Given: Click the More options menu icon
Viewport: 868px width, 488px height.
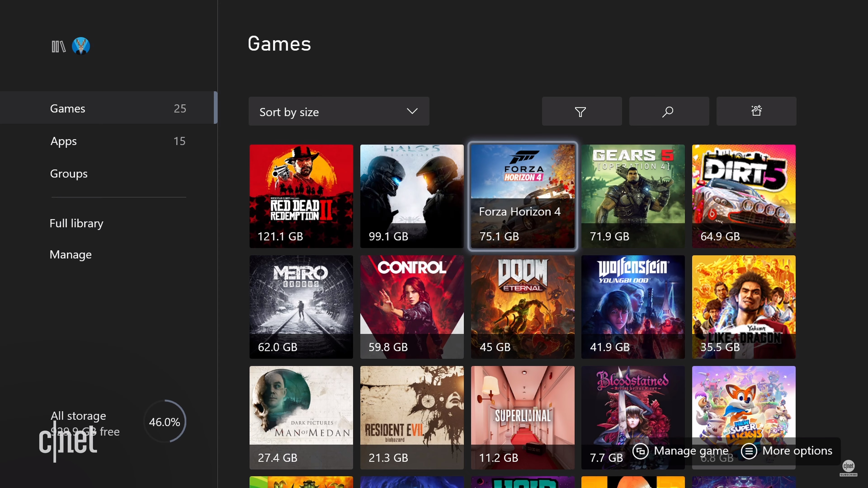Looking at the screenshot, I should coord(749,451).
